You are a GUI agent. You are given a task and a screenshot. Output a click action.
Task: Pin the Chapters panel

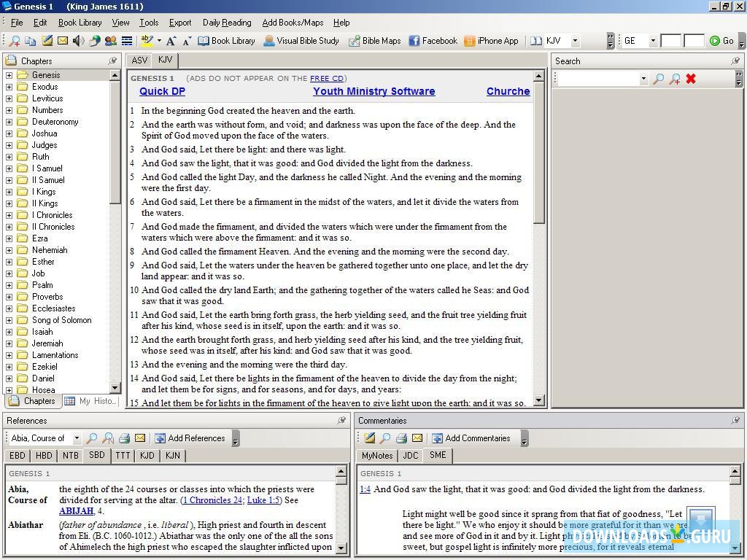tap(112, 61)
